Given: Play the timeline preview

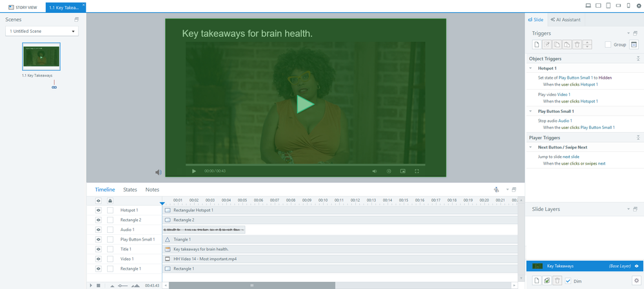Looking at the screenshot, I should (91, 285).
